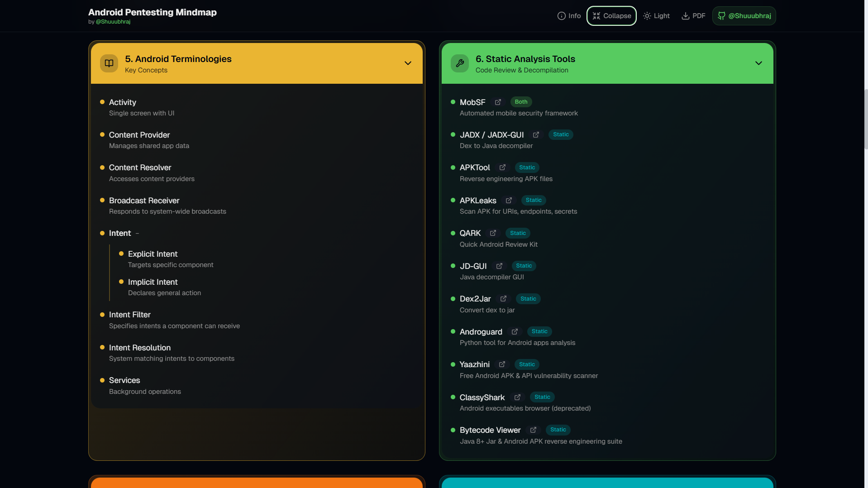Open Dex2Jar external link icon
The width and height of the screenshot is (868, 488).
pyautogui.click(x=503, y=299)
